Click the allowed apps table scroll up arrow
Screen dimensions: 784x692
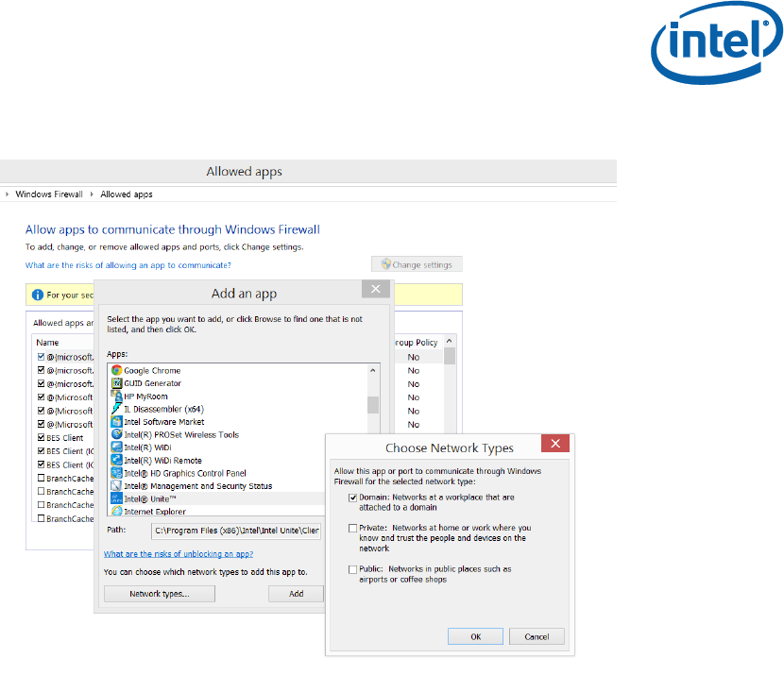450,341
